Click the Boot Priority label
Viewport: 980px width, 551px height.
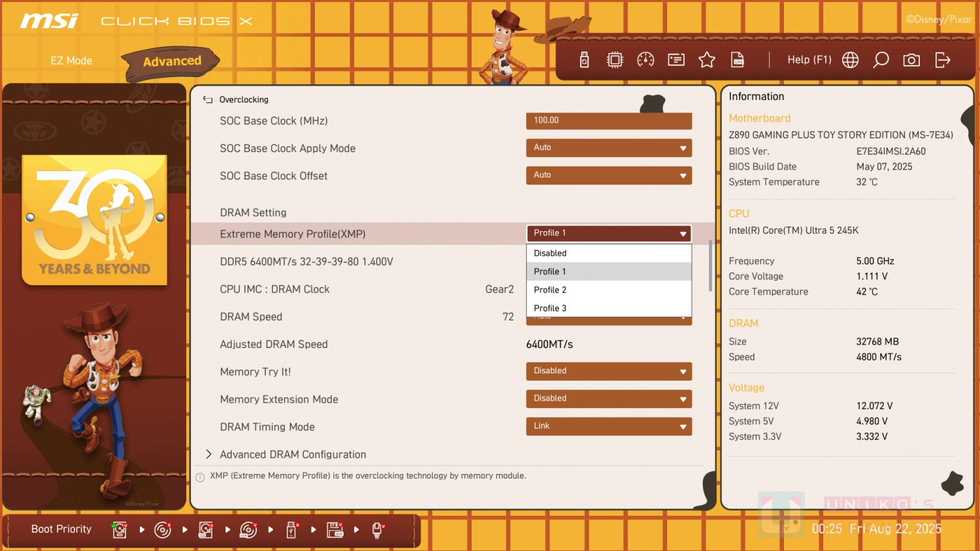coord(61,529)
